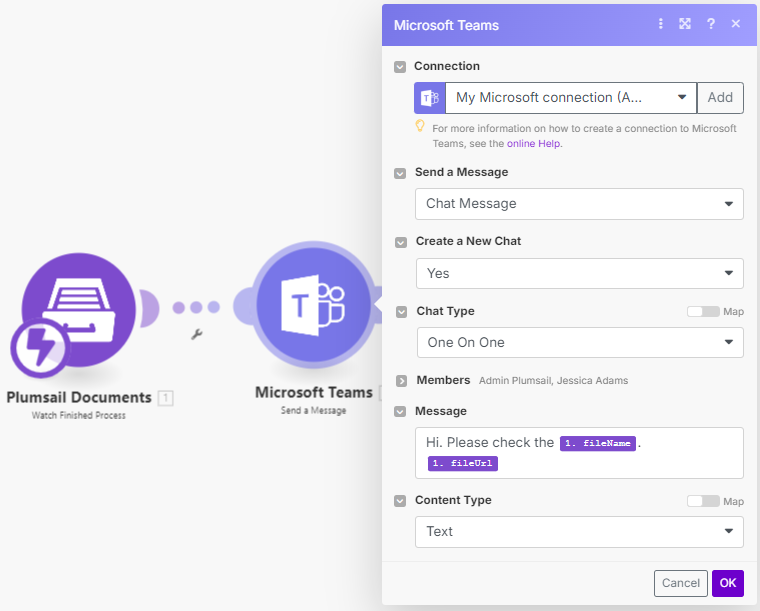Image resolution: width=760 pixels, height=611 pixels.
Task: Click the Microsoft Teams module title on the canvas
Action: tap(314, 392)
